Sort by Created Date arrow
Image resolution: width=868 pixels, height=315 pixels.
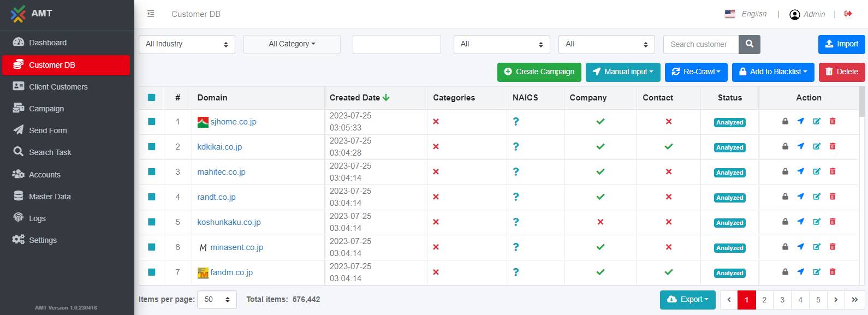[387, 98]
